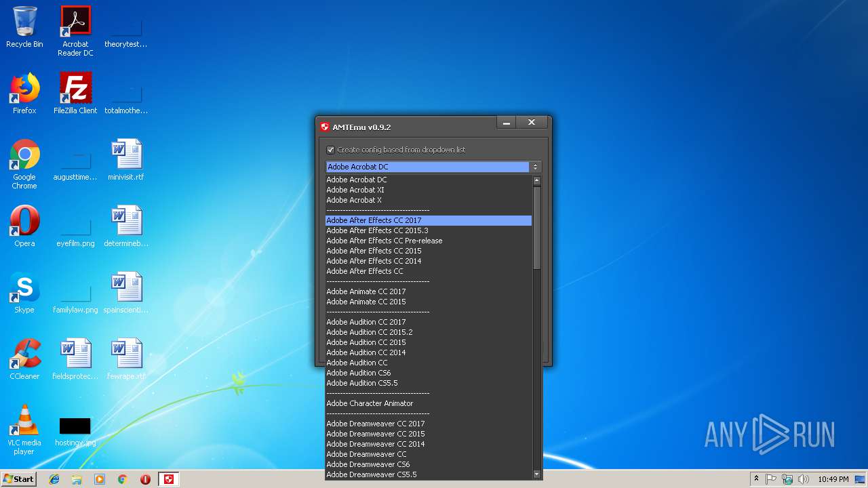This screenshot has height=488, width=868.
Task: Open the VLC media player shortcut
Action: click(24, 430)
